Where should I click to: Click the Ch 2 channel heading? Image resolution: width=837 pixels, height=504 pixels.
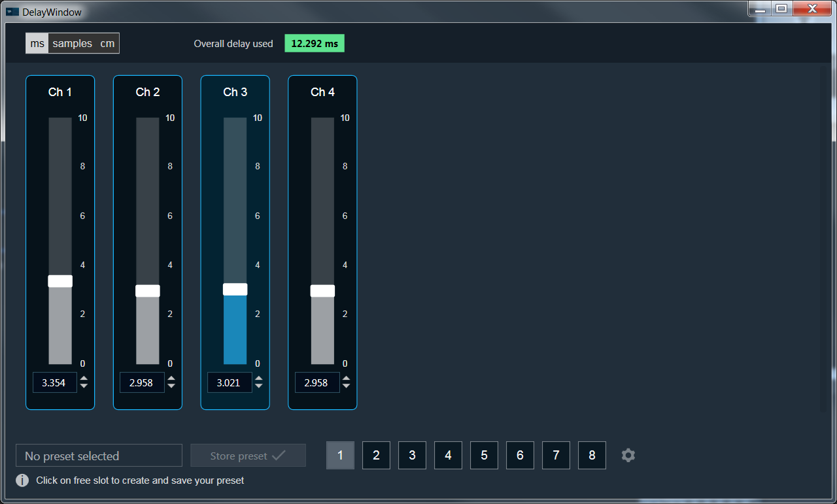[x=148, y=92]
